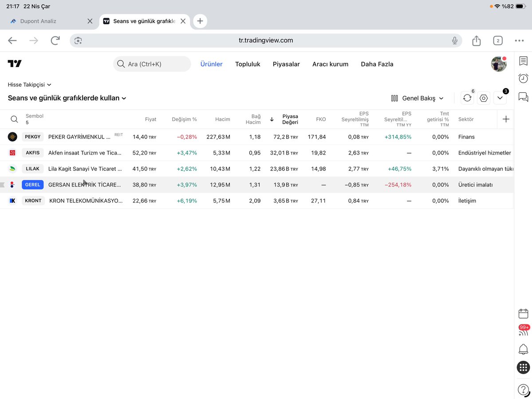Sort by the Fiyat column header

click(151, 119)
